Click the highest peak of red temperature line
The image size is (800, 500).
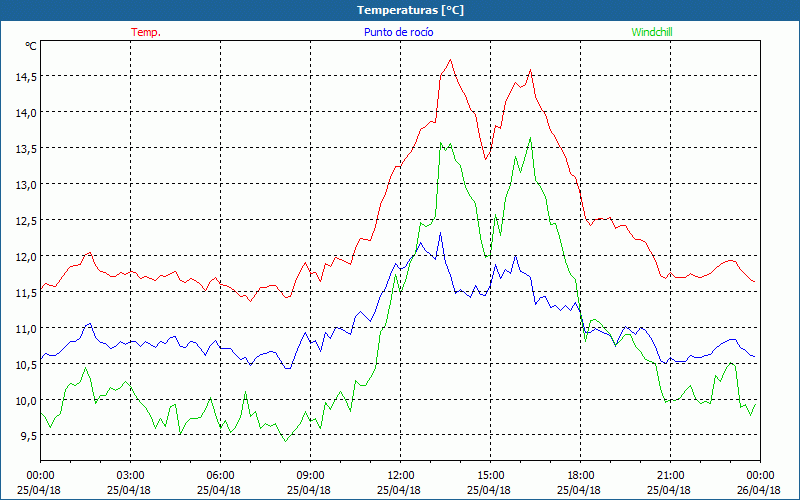451,60
